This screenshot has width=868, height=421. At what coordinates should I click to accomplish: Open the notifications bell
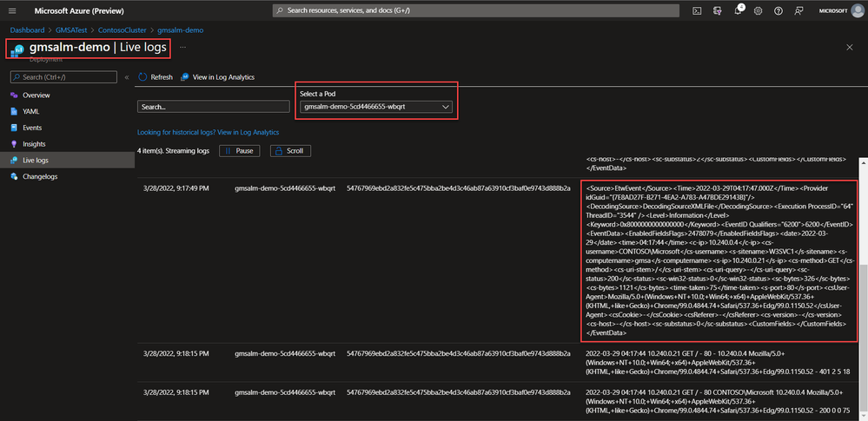(x=738, y=10)
